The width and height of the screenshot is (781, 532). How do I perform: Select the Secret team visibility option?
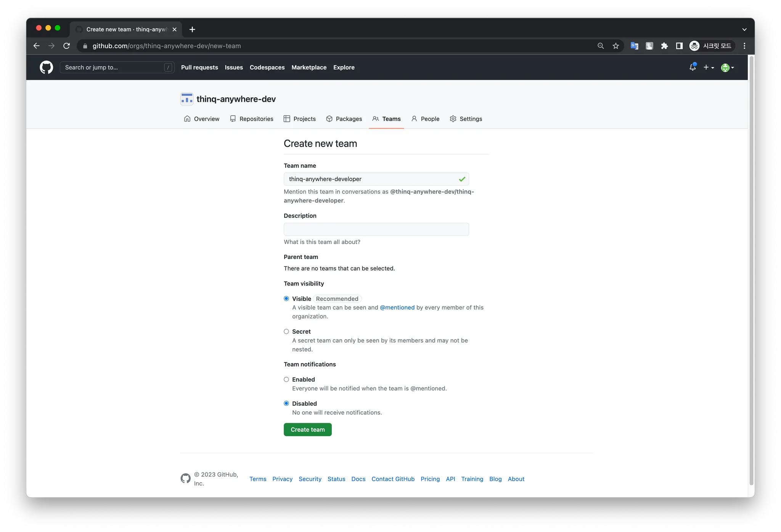[x=286, y=331]
